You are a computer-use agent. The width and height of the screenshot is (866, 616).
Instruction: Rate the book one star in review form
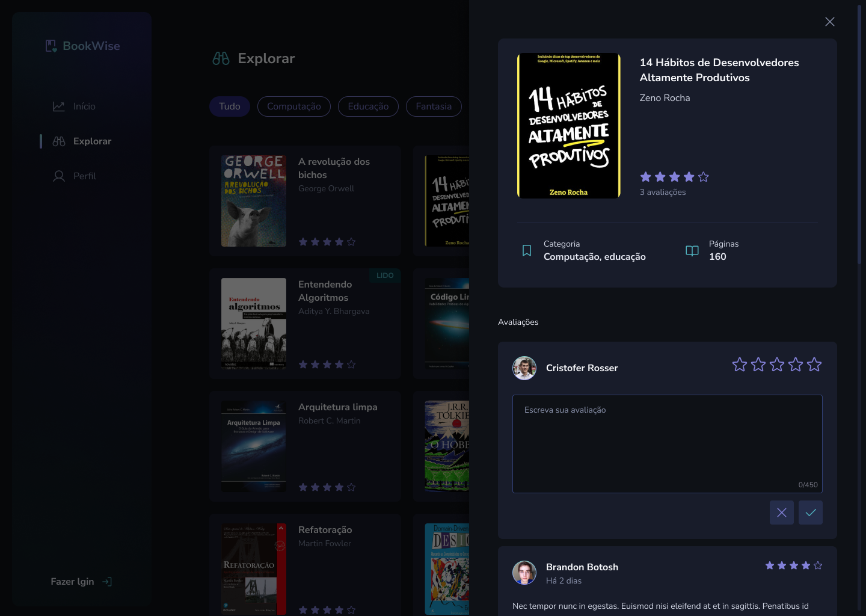[x=740, y=365]
